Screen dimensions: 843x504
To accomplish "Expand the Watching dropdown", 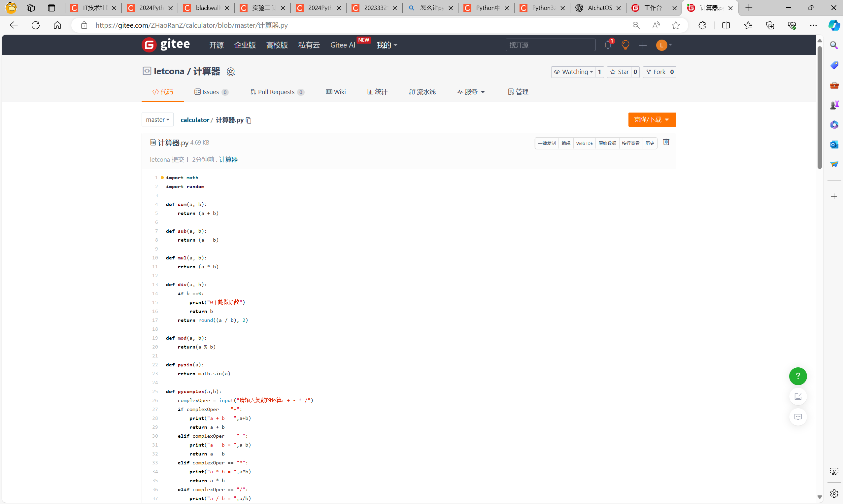I will [573, 72].
